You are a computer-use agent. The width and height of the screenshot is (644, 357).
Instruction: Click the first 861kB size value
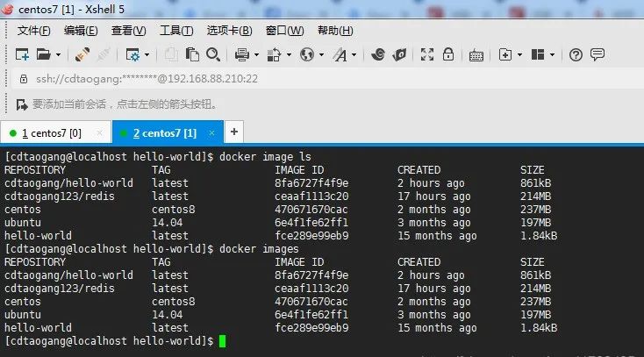[535, 183]
